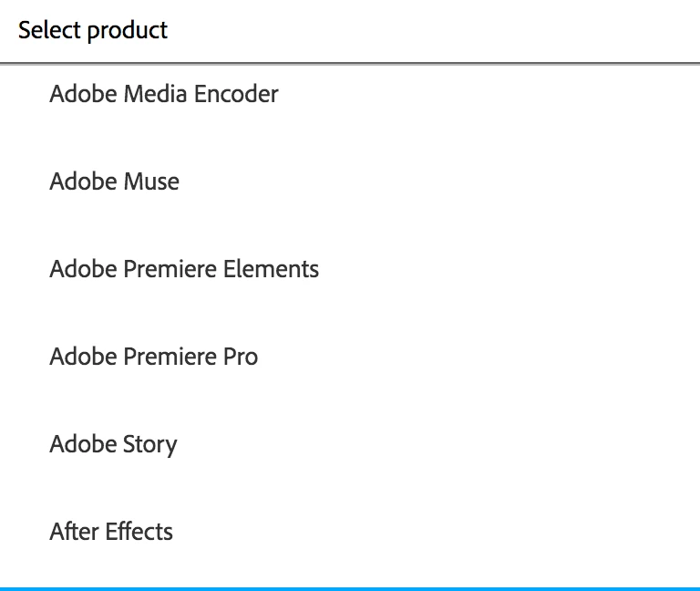Click the Adobe Premiere Elements entry
Image resolution: width=700 pixels, height=591 pixels.
184,269
